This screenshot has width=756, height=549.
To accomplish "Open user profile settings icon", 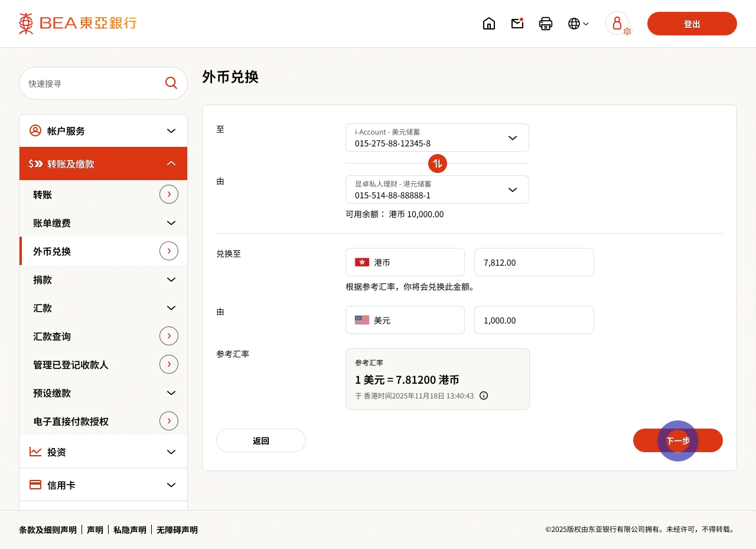I will pyautogui.click(x=618, y=24).
